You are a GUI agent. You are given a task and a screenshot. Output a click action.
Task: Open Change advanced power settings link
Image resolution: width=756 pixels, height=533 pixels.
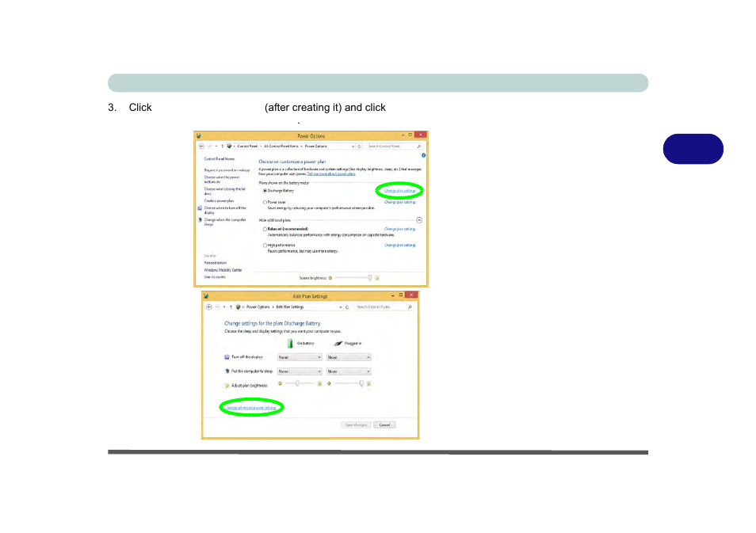pyautogui.click(x=250, y=408)
